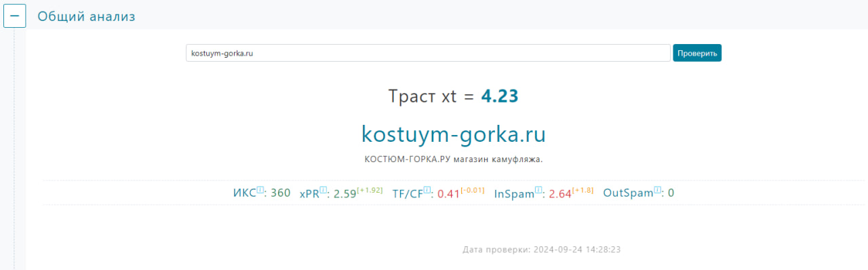Select the OutSpam metric label
Screen dimensions: 868x270
(629, 193)
